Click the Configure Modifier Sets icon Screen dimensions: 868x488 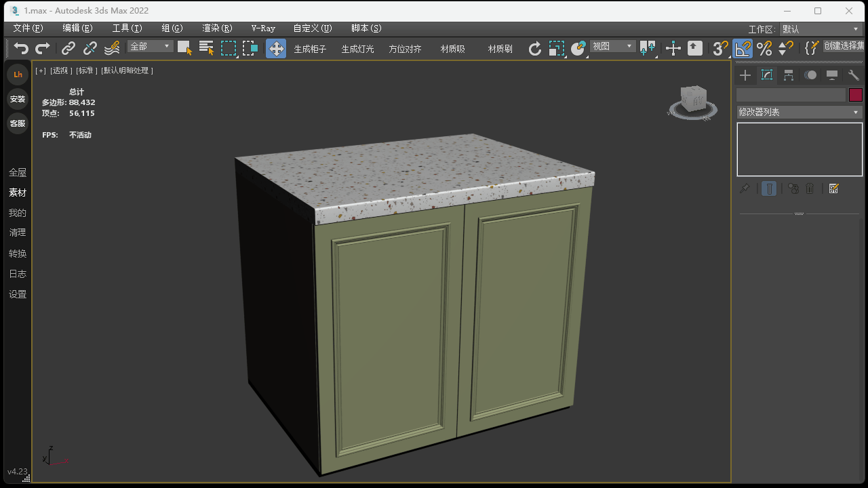pos(834,188)
